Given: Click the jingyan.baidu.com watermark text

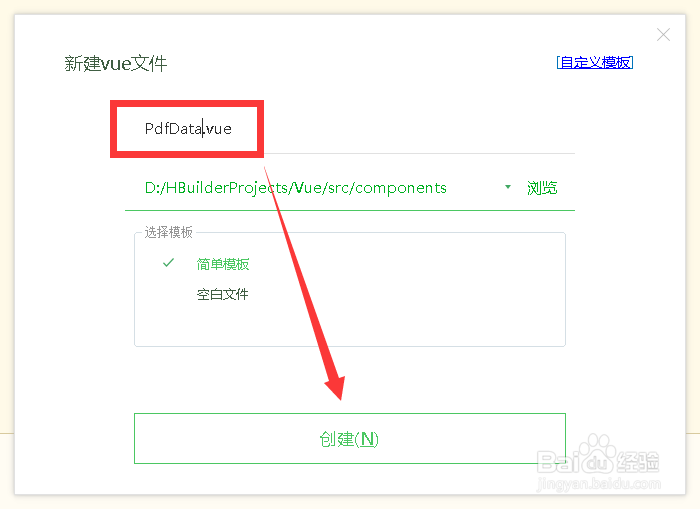Looking at the screenshot, I should point(599,484).
